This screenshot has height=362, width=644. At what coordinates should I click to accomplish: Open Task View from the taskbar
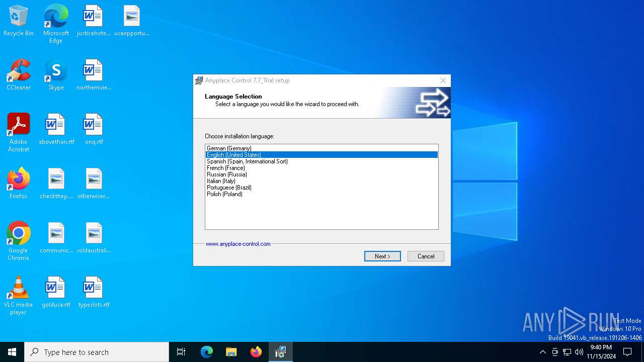(x=181, y=352)
